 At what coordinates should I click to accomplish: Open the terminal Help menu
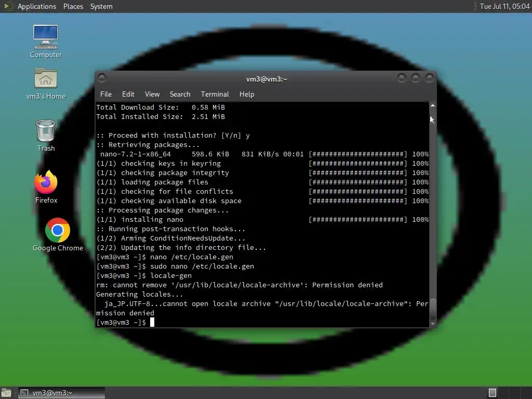pos(247,94)
